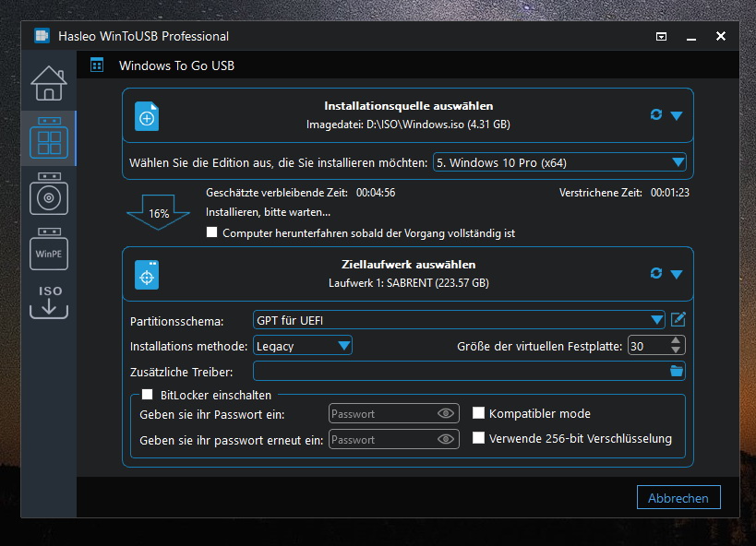Decrease virtual disk size with down arrow
The image size is (756, 546).
pos(676,350)
